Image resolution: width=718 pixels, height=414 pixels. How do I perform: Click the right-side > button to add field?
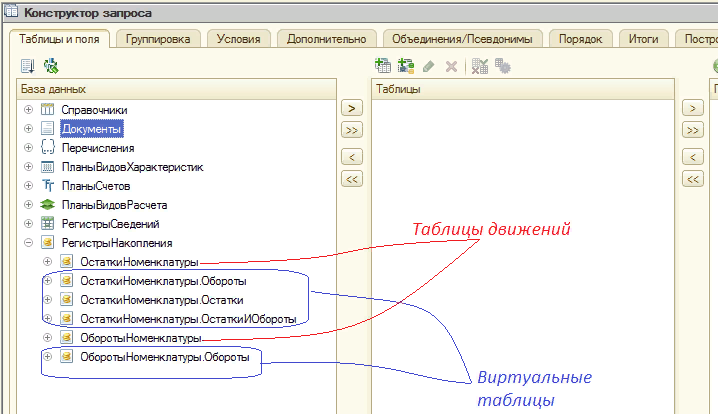click(692, 108)
